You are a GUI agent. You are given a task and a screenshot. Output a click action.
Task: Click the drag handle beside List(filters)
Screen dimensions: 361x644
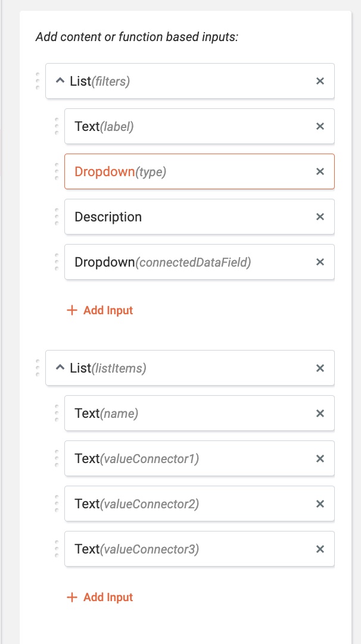pyautogui.click(x=39, y=81)
